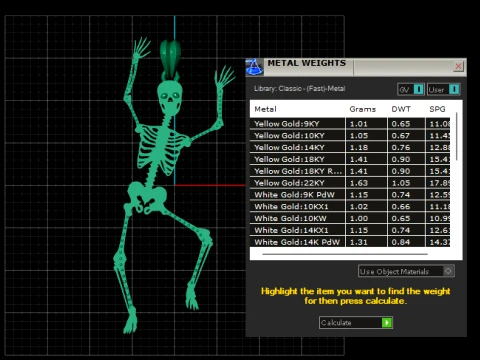Click the green arrow on Calculate
The width and height of the screenshot is (480, 360).
(x=387, y=323)
